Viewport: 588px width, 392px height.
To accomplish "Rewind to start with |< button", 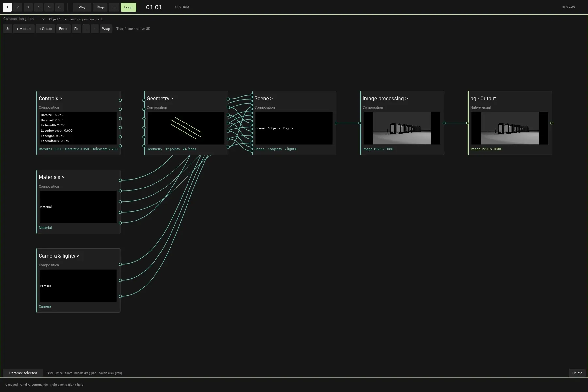I will pyautogui.click(x=114, y=7).
